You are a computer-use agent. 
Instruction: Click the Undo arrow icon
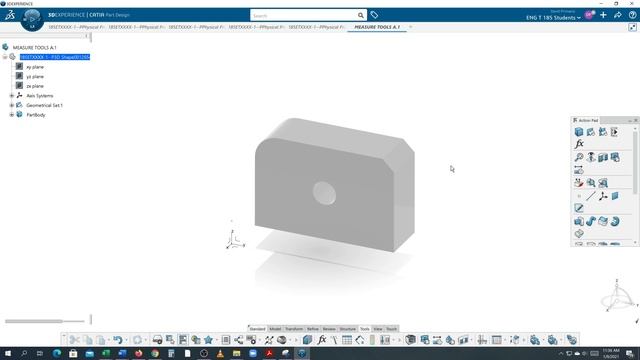coord(118,340)
